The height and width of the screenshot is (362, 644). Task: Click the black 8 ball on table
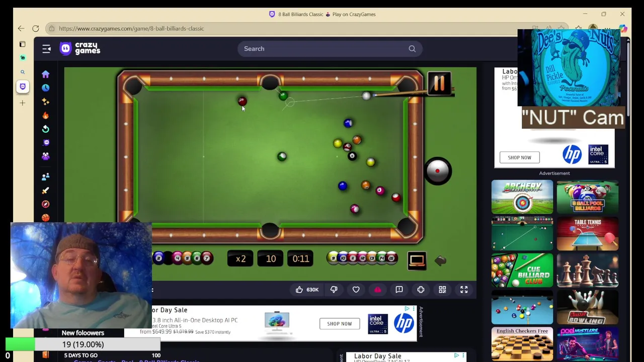coord(352,156)
